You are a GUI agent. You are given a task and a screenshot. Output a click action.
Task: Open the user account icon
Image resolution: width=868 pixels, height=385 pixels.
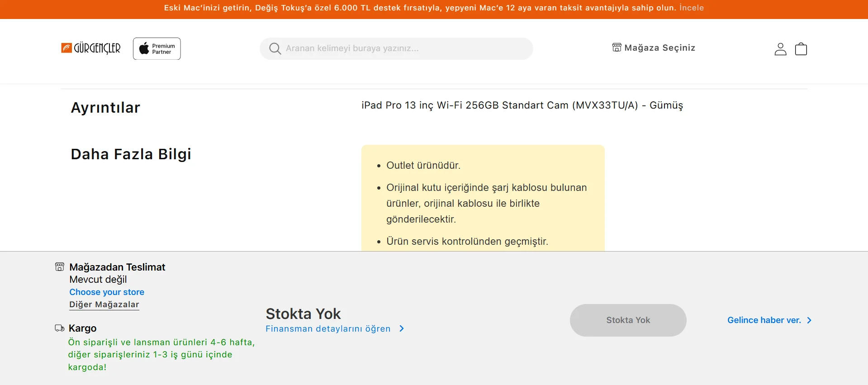pyautogui.click(x=780, y=49)
